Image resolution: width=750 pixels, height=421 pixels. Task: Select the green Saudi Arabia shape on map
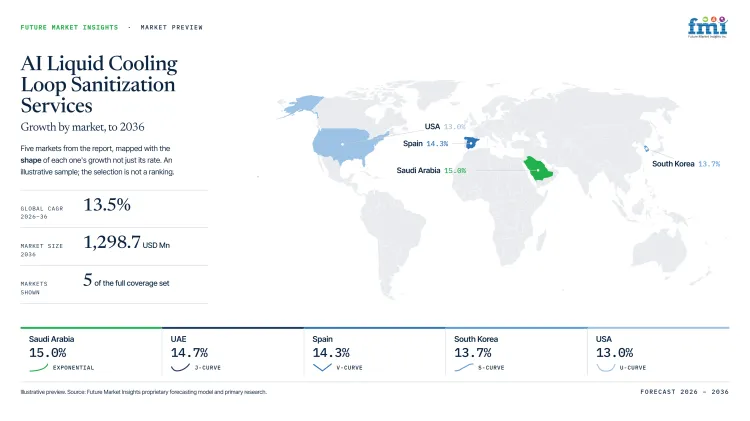538,168
